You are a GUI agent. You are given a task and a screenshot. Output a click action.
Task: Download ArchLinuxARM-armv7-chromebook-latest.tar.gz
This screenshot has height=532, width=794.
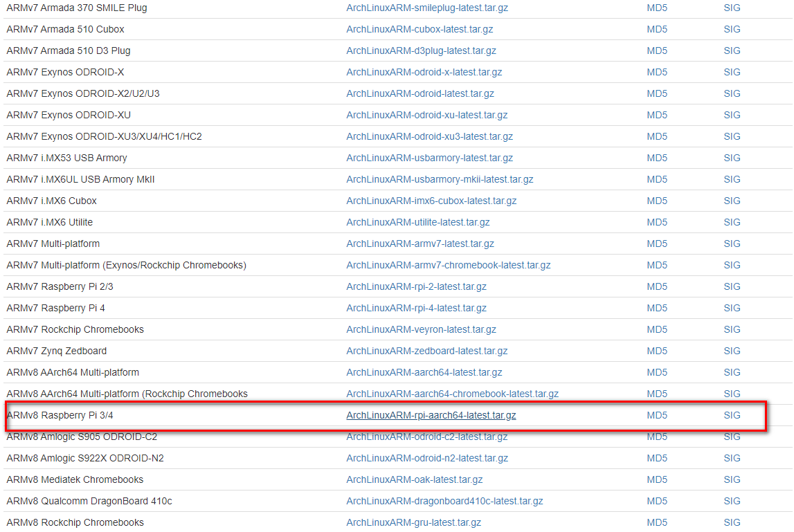click(x=448, y=265)
